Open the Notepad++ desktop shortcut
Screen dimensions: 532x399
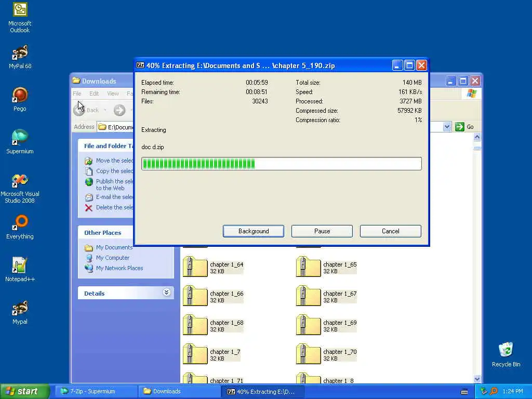[20, 270]
